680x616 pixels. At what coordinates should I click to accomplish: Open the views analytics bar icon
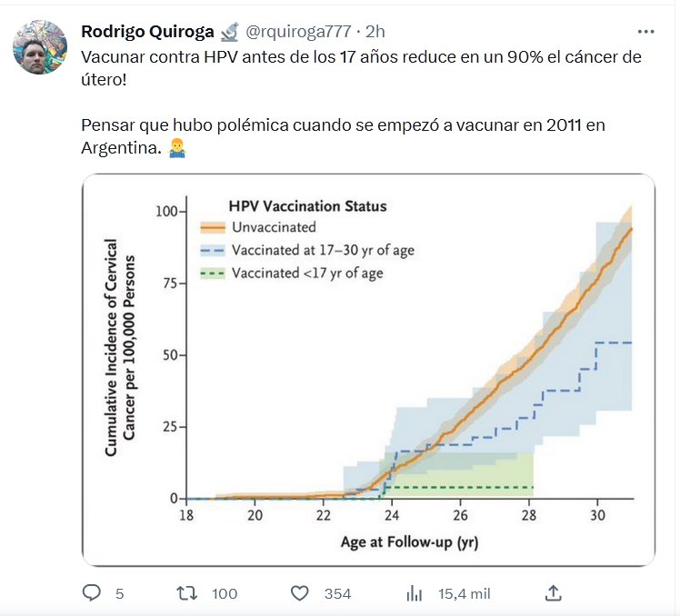[415, 593]
